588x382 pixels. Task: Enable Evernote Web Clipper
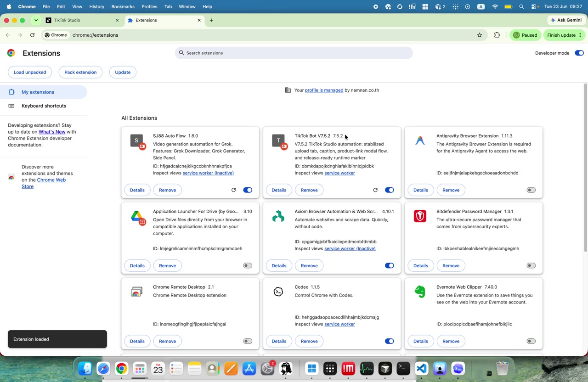[531, 341]
